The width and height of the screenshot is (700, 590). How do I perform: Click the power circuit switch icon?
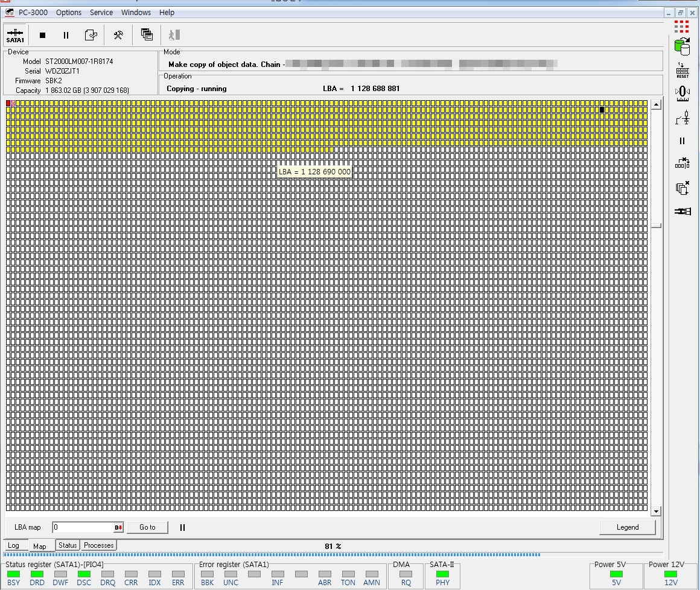682,118
